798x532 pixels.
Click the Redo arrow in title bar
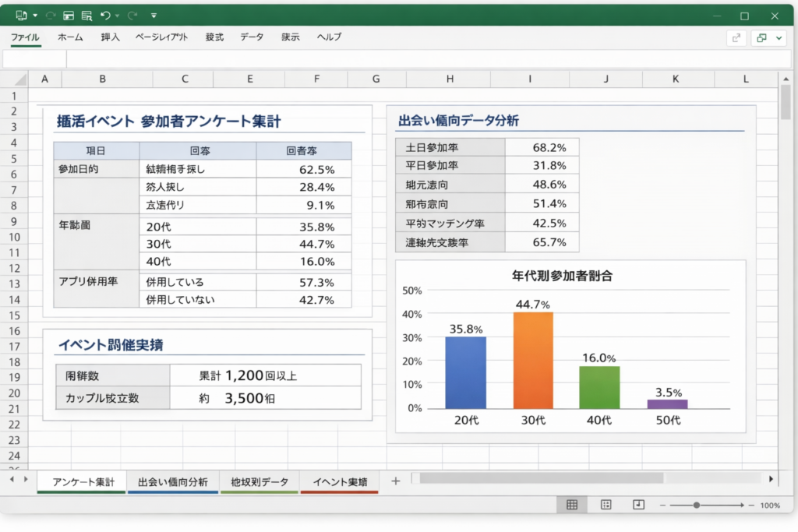point(132,16)
